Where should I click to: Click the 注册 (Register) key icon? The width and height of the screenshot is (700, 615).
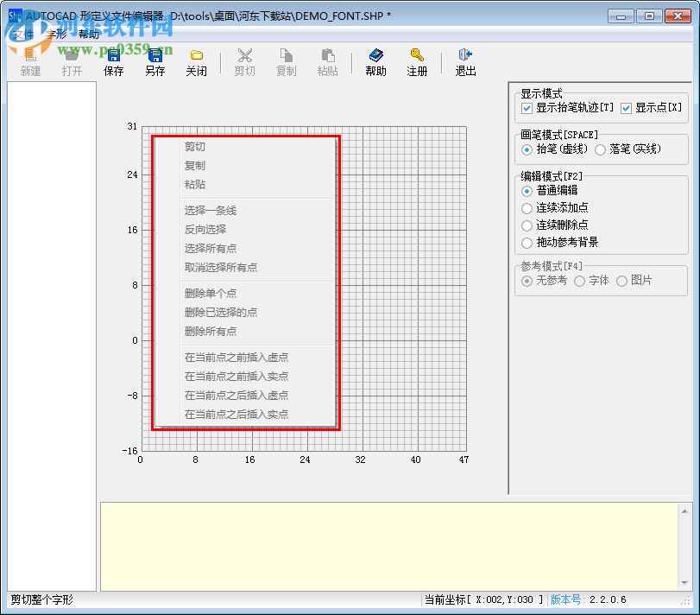[x=417, y=60]
